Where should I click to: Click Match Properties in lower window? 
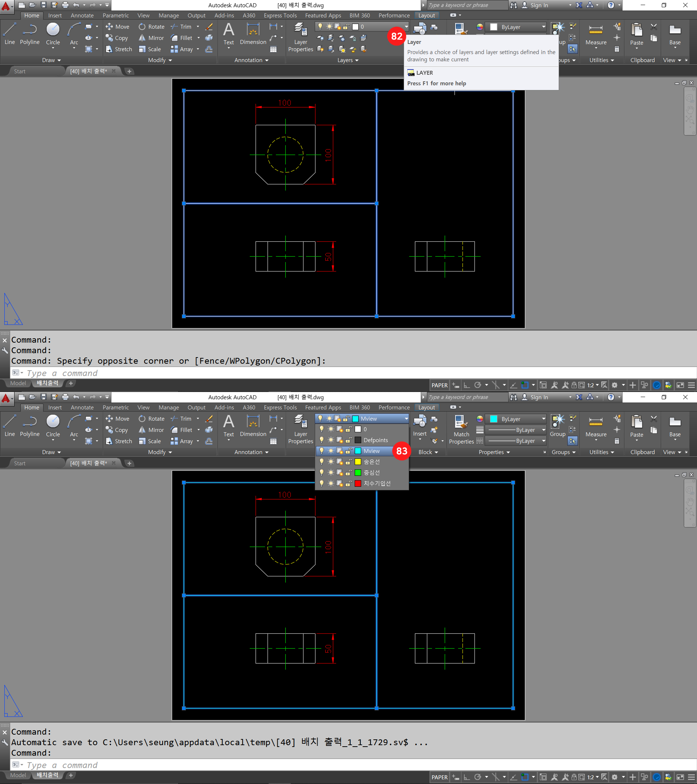461,429
